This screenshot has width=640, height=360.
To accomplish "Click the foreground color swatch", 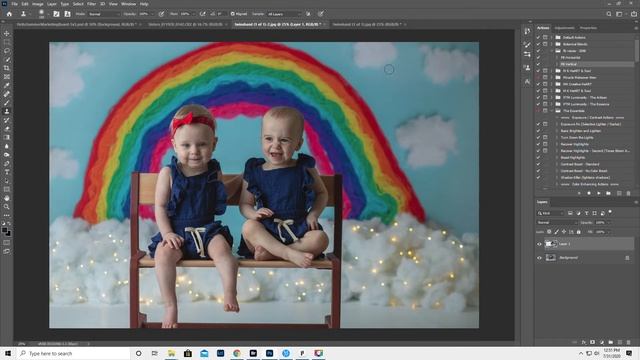I will [5, 231].
